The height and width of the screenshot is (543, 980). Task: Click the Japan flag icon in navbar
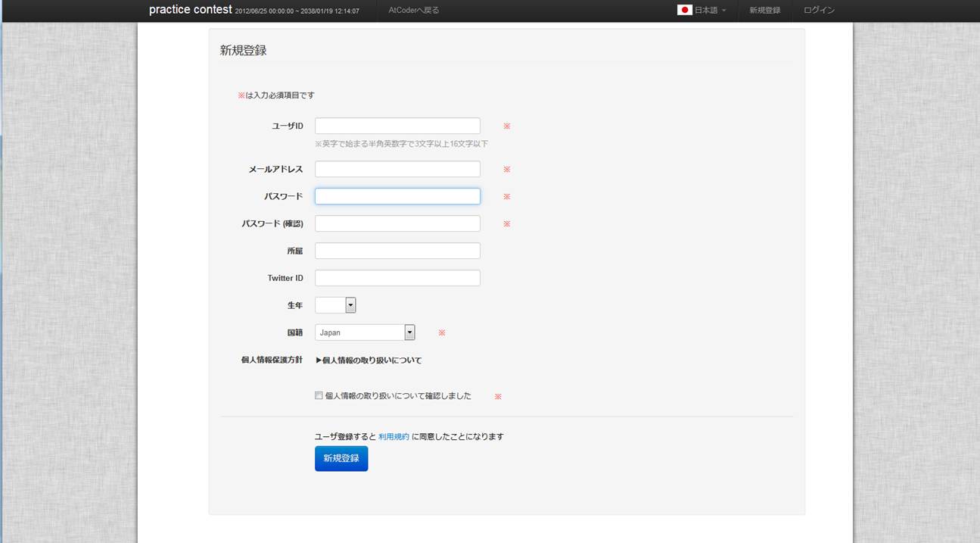click(684, 10)
